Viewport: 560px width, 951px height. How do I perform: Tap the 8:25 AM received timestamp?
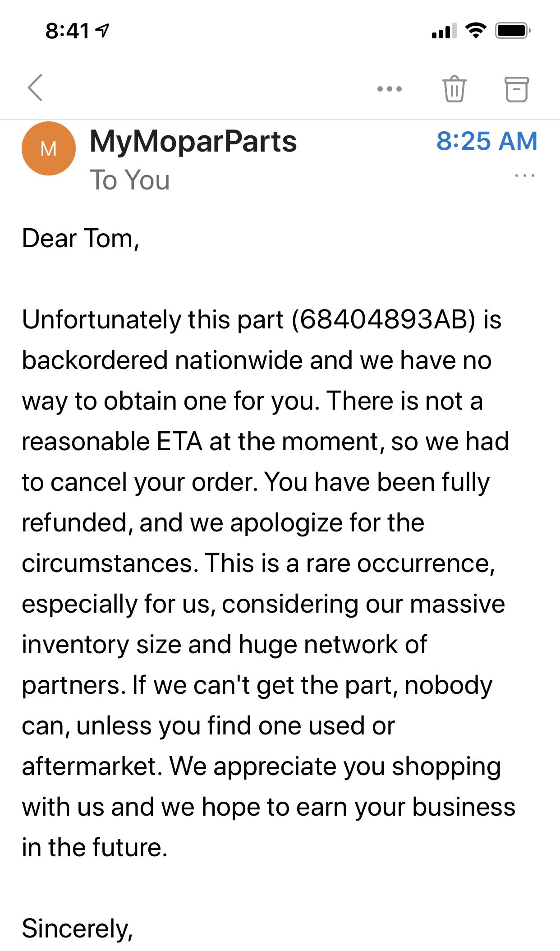487,141
